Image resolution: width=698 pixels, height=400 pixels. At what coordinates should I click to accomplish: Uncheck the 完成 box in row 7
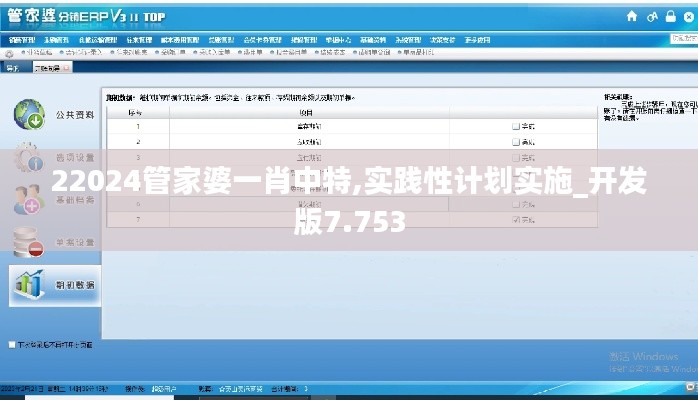pyautogui.click(x=516, y=219)
